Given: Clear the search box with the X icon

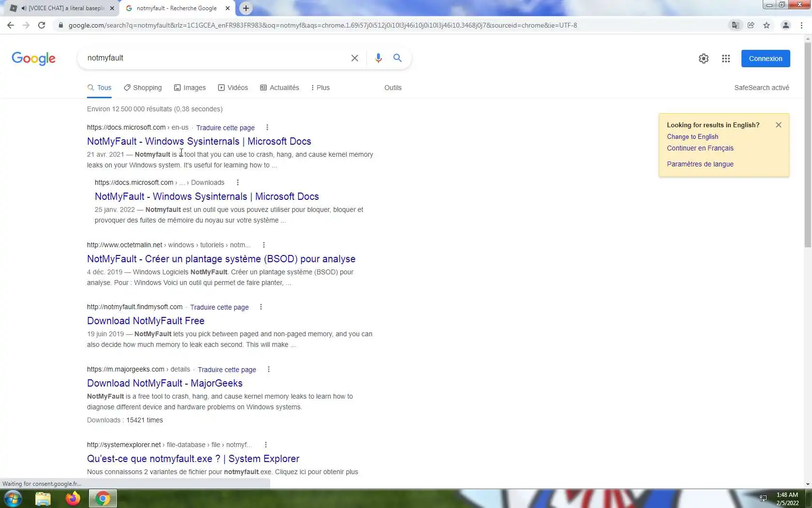Looking at the screenshot, I should coord(355,58).
